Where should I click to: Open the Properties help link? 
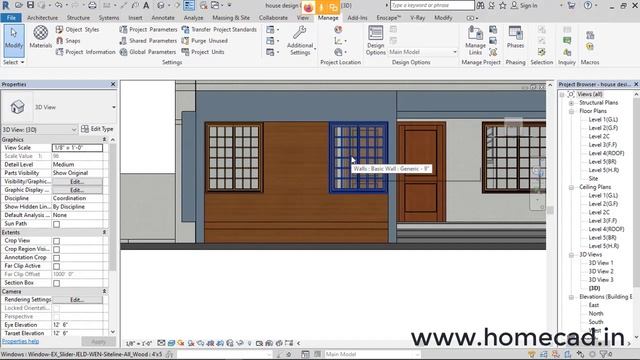pyautogui.click(x=20, y=341)
